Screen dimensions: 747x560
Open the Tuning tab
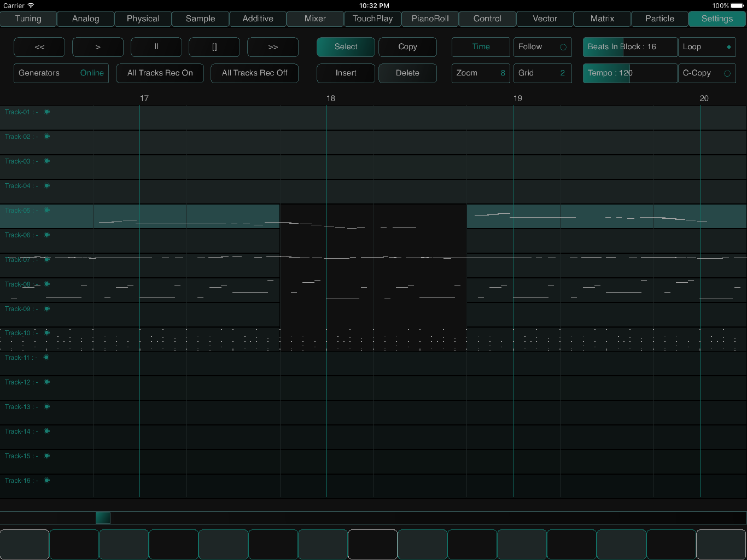pyautogui.click(x=28, y=19)
